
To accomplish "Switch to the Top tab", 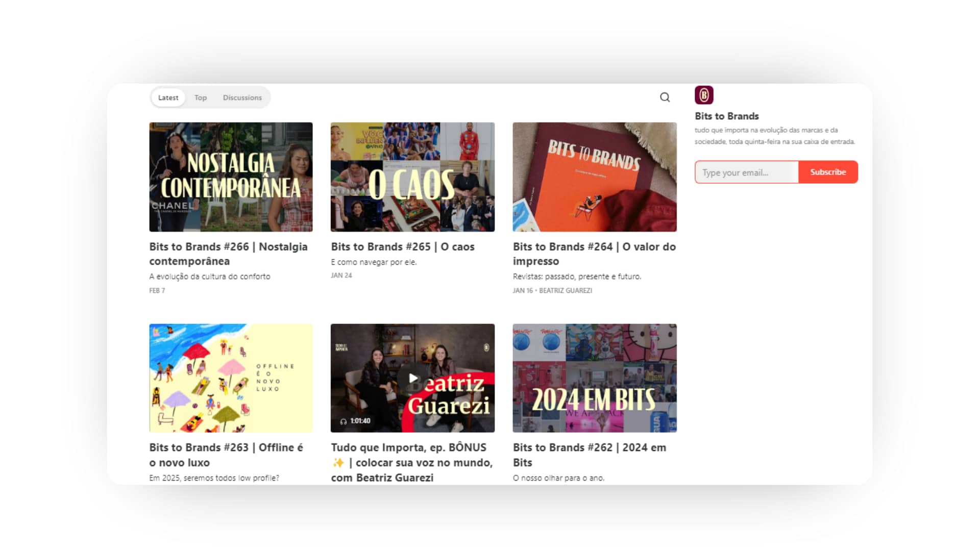I will [x=200, y=97].
